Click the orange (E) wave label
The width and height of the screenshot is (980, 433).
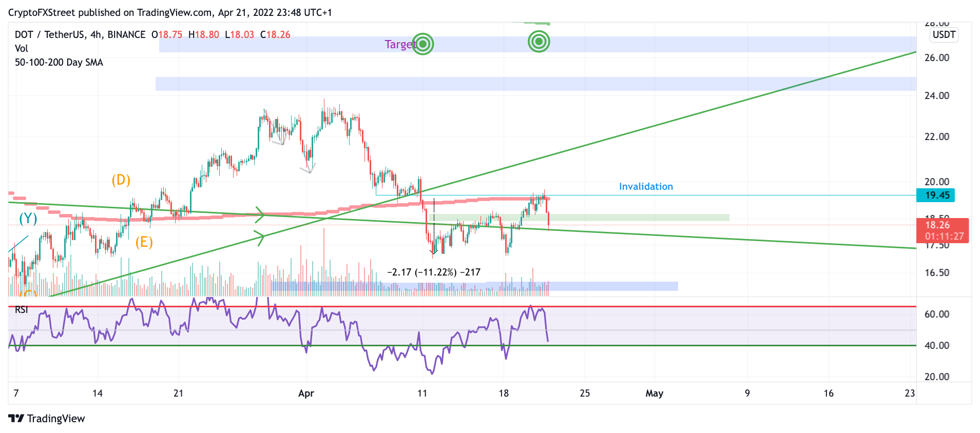[144, 242]
